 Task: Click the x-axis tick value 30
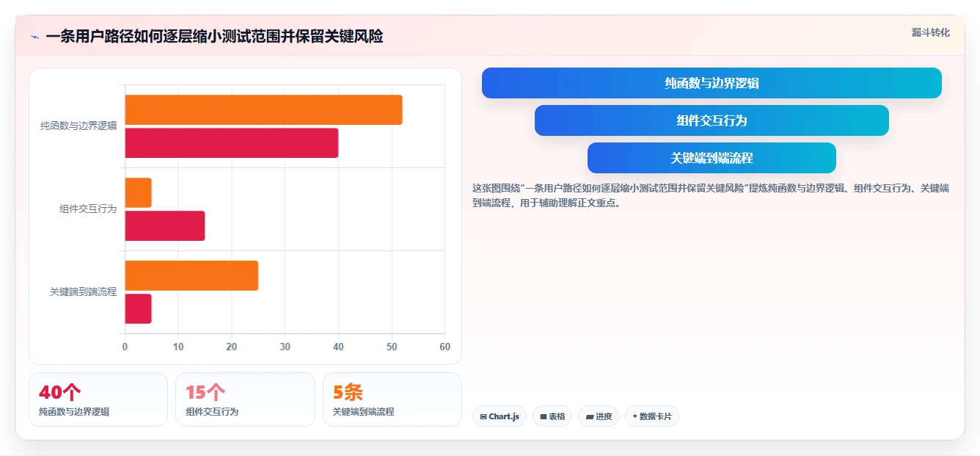(285, 347)
